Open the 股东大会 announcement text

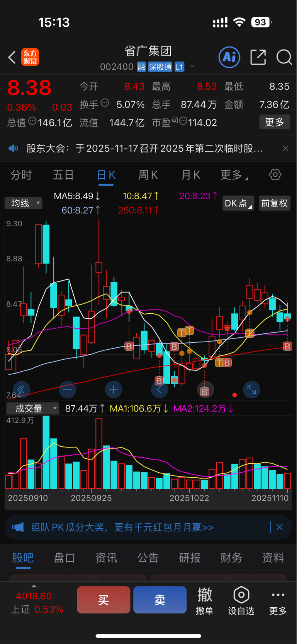tap(144, 149)
